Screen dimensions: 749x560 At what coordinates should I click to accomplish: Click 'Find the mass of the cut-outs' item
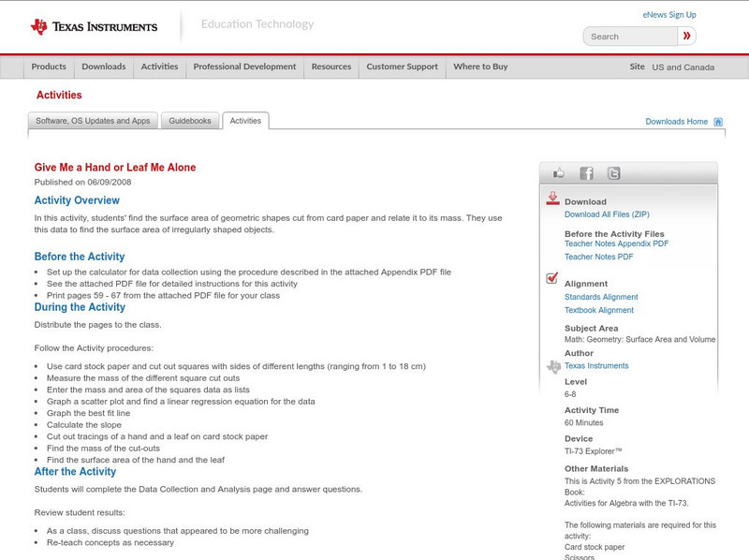[x=103, y=449]
